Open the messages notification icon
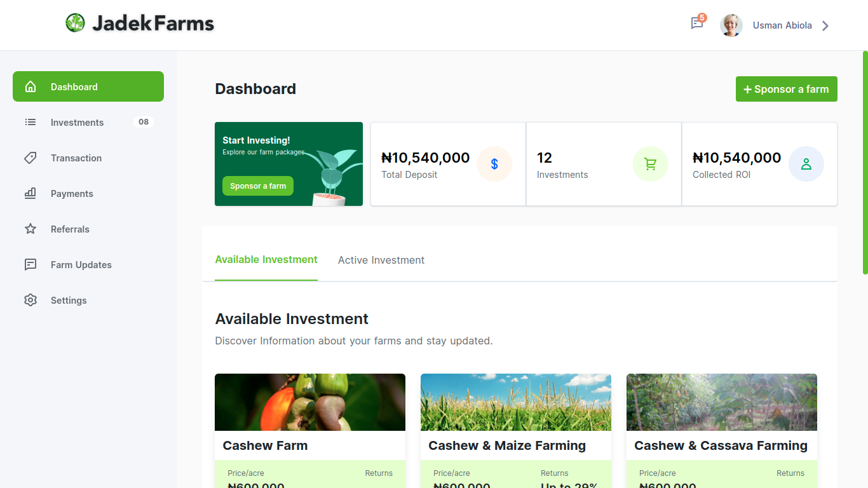The height and width of the screenshot is (488, 868). click(x=697, y=24)
